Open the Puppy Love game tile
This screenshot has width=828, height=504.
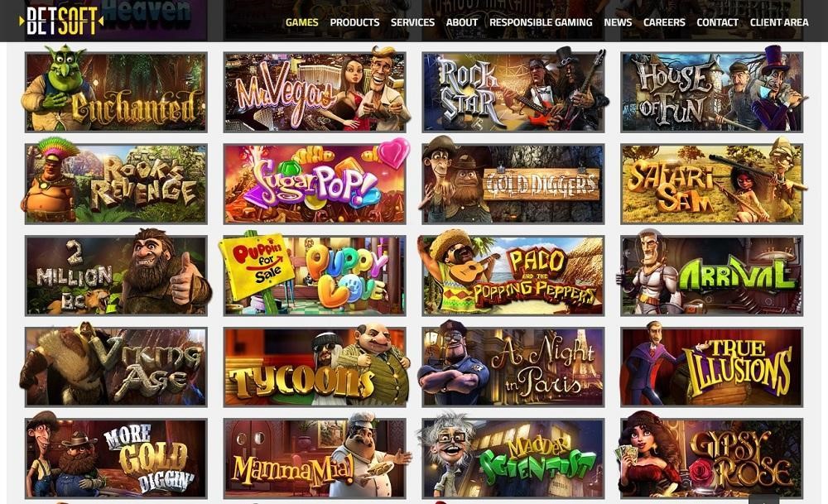click(x=315, y=276)
